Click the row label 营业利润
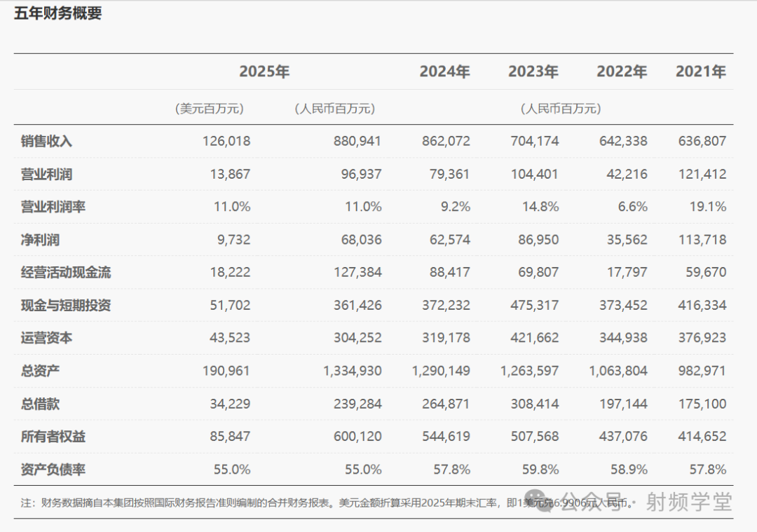Screen dimensions: 757x532 click(x=46, y=174)
